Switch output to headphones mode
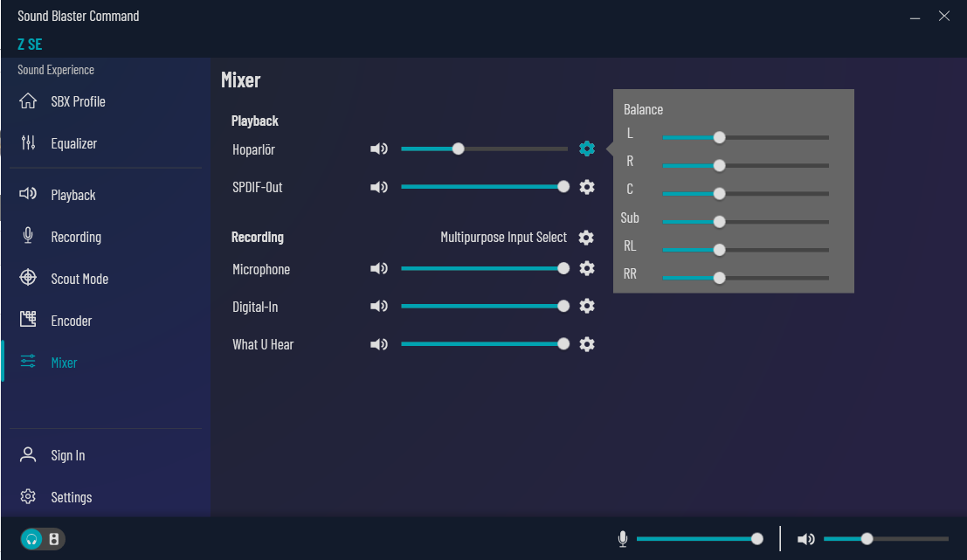 coord(31,540)
